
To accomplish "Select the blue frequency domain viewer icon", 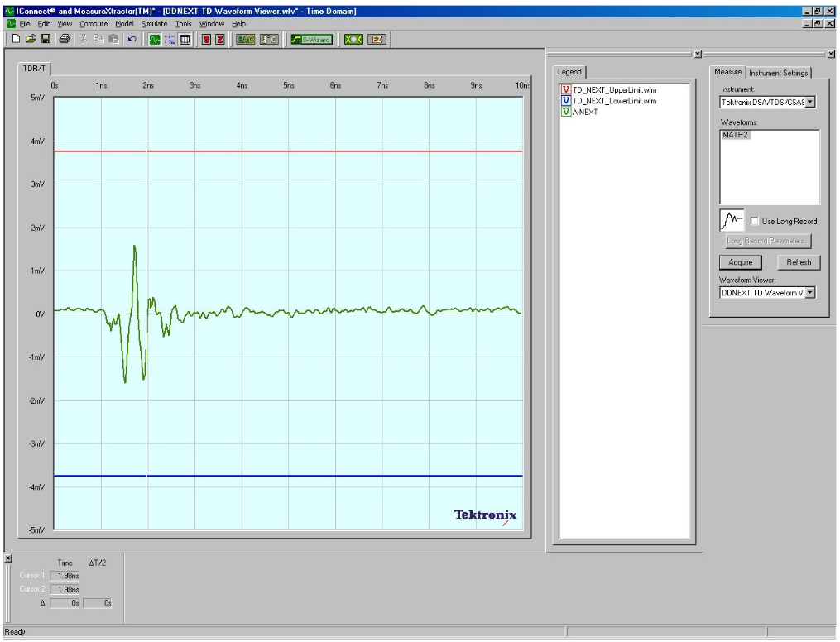I will (x=170, y=39).
